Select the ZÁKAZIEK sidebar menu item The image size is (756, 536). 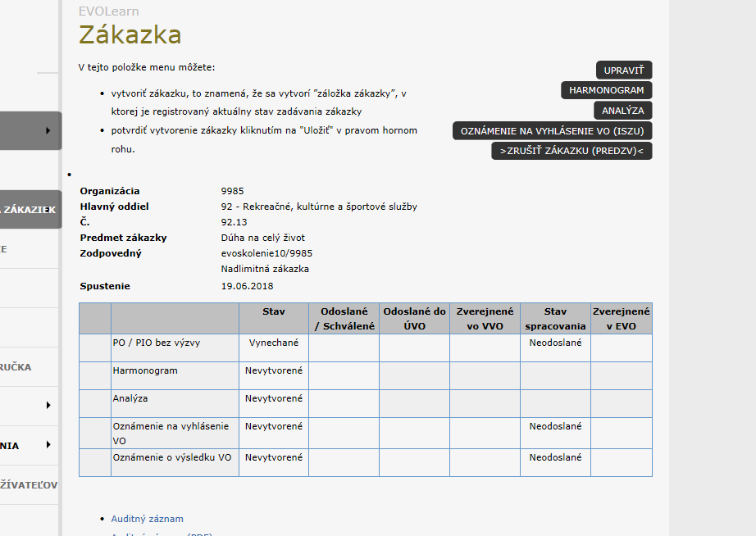pos(29,210)
